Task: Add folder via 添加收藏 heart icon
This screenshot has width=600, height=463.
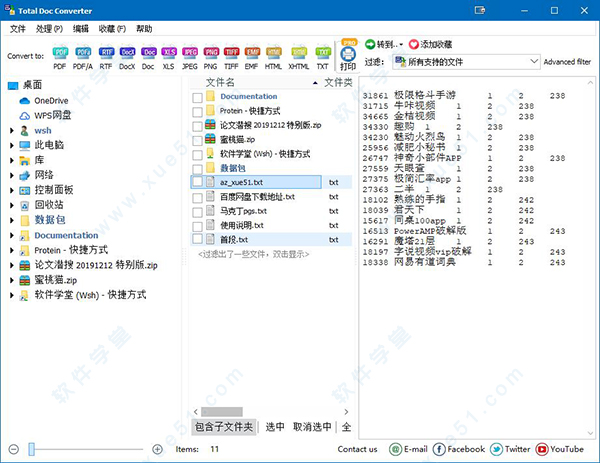Action: [x=414, y=44]
